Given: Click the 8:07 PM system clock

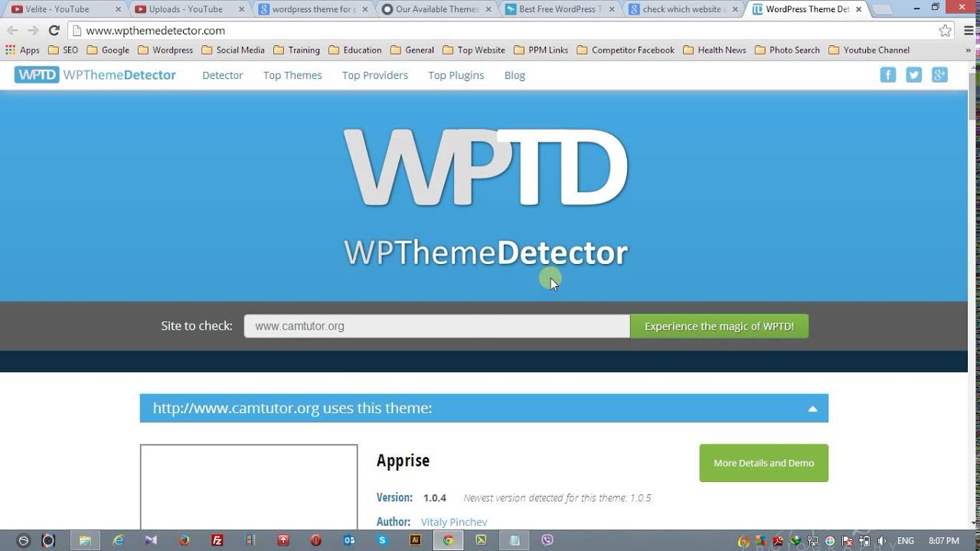Looking at the screenshot, I should coord(943,541).
